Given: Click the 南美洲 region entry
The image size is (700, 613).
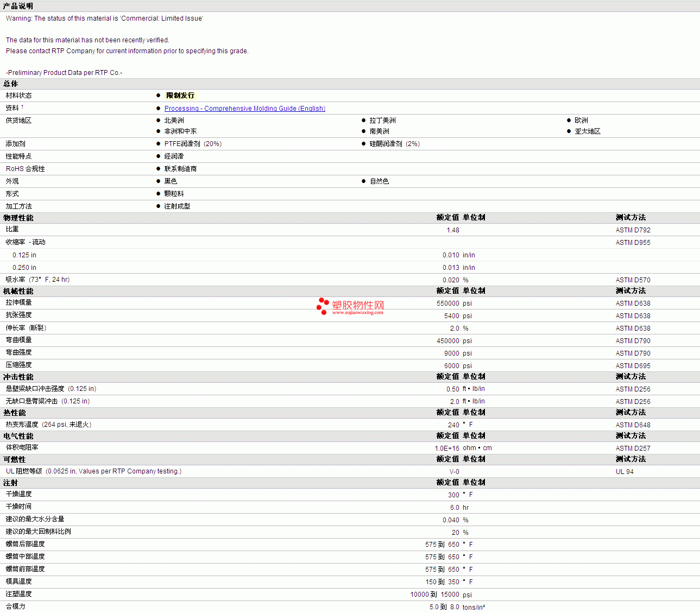Looking at the screenshot, I should [380, 131].
